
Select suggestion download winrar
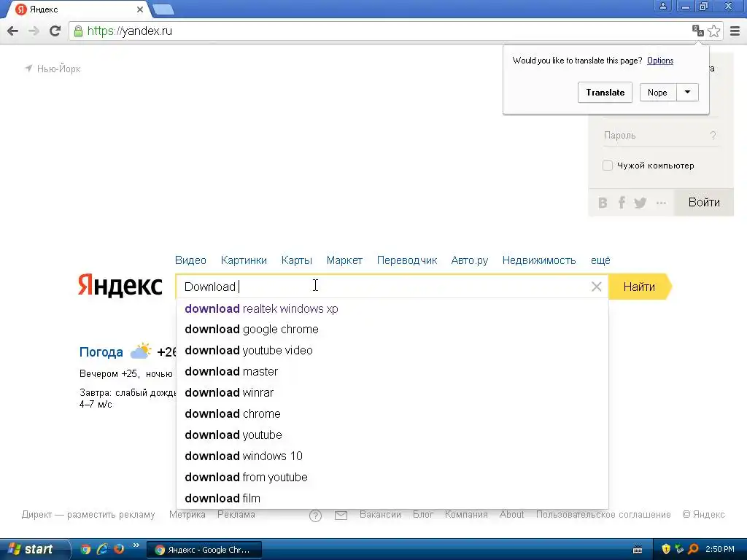pyautogui.click(x=392, y=393)
